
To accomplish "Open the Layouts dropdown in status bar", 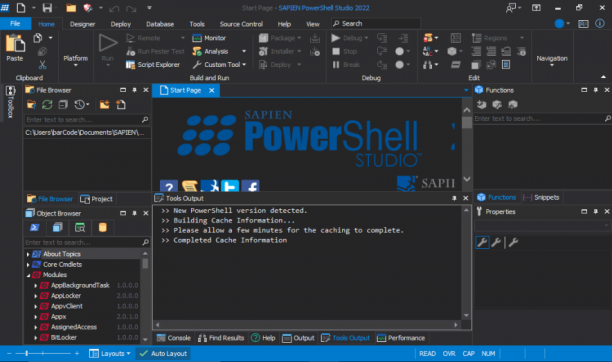I will click(x=110, y=353).
